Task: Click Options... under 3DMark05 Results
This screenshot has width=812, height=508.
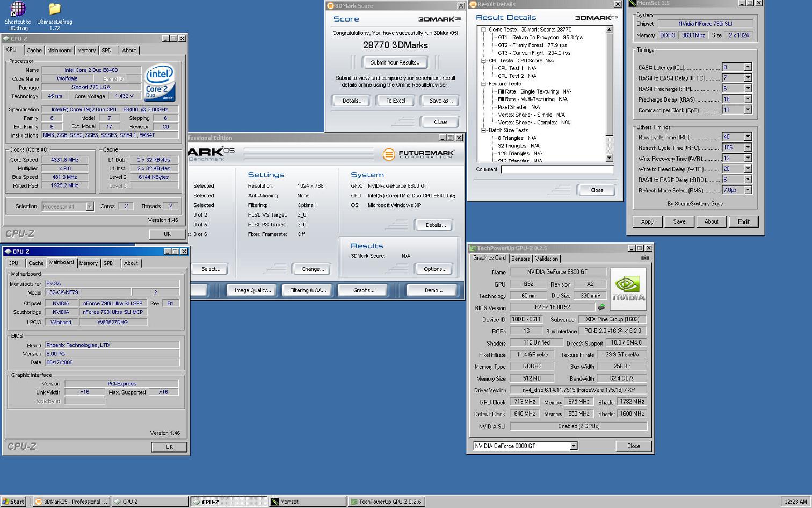Action: click(x=435, y=269)
